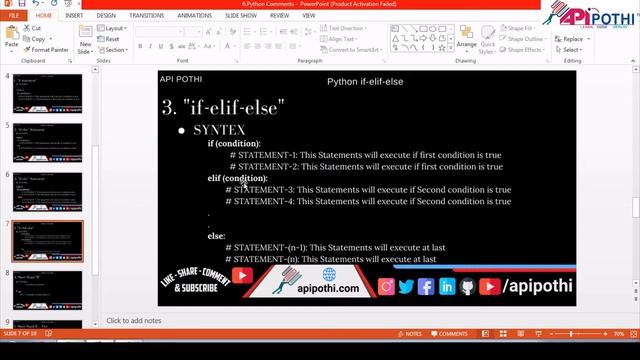Click Increase Font Size icon
The height and width of the screenshot is (360, 640).
pos(209,32)
